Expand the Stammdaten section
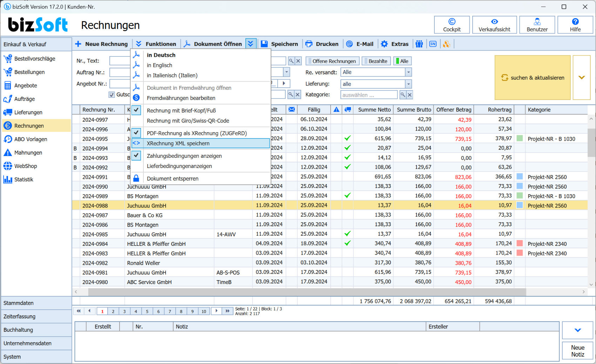596x364 pixels. (36, 303)
